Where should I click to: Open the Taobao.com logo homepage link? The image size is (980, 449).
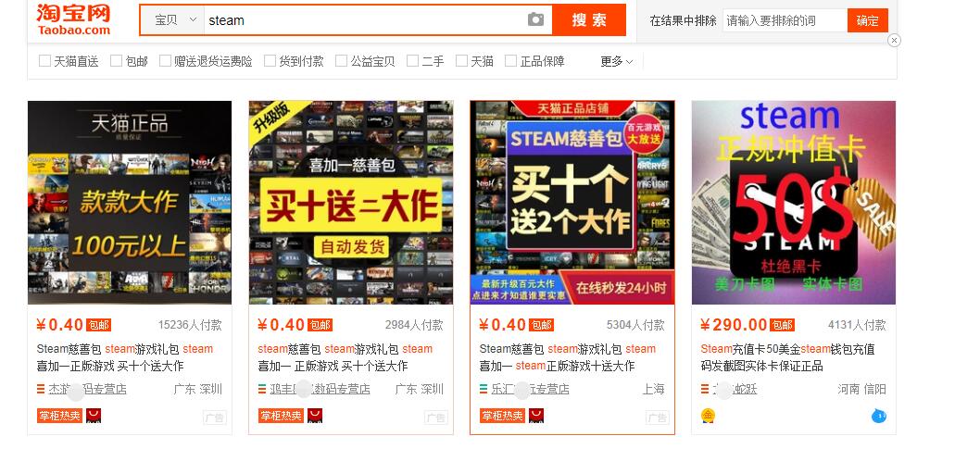click(74, 19)
